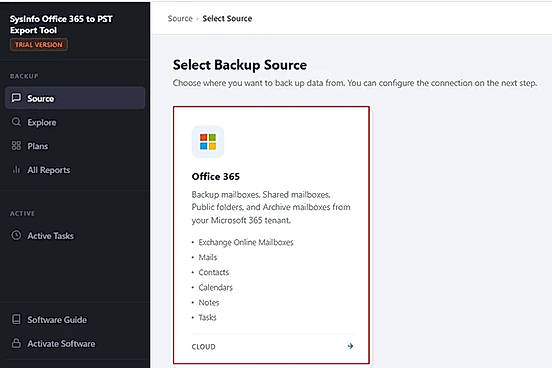Click the ACTIVE section label
Image resolution: width=552 pixels, height=368 pixels.
coord(22,213)
